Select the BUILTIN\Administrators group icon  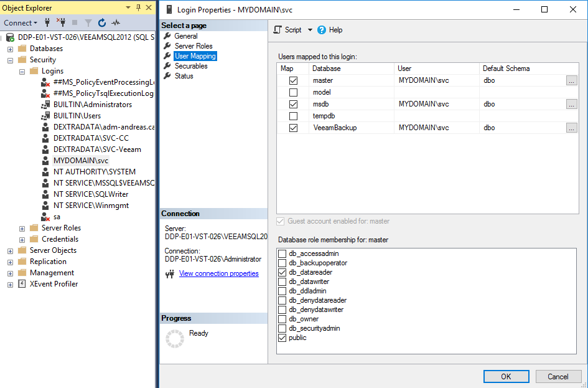(45, 105)
